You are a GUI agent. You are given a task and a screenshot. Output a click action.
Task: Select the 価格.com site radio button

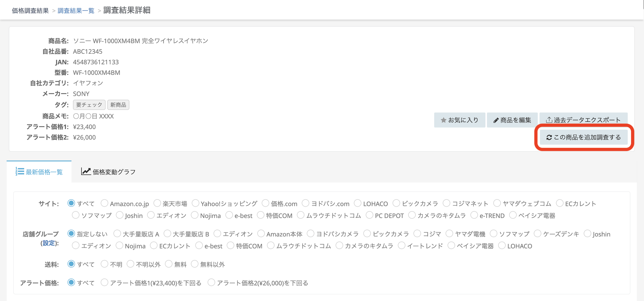265,203
